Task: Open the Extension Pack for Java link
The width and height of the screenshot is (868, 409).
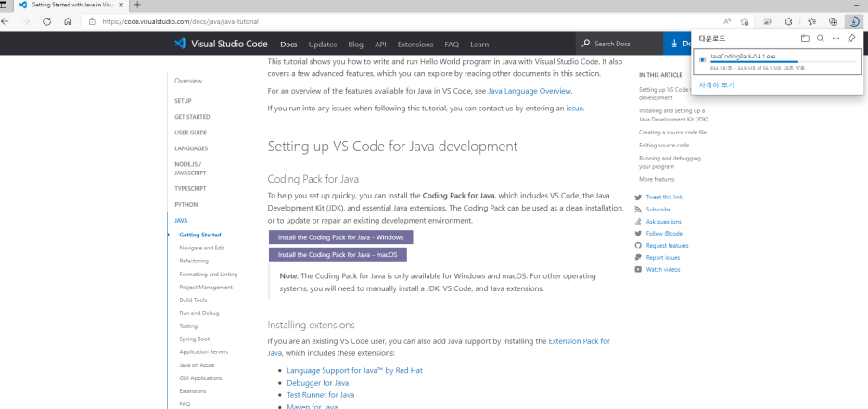Action: tap(579, 341)
